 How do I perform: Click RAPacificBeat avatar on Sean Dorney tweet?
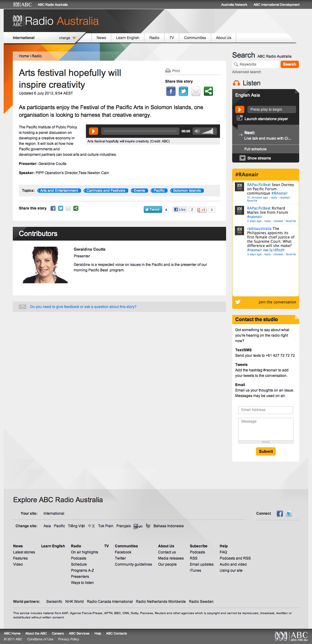239,187
